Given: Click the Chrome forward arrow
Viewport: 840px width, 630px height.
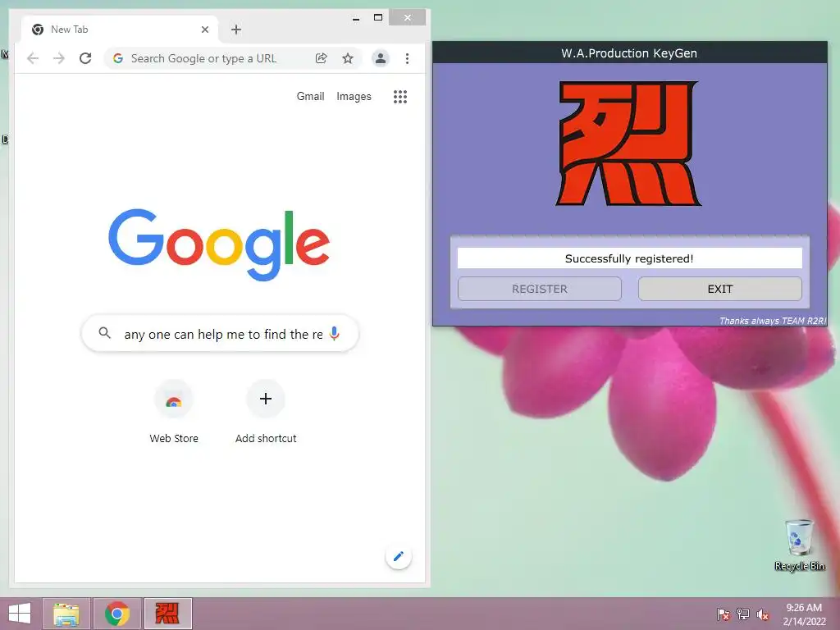Looking at the screenshot, I should click(x=59, y=58).
